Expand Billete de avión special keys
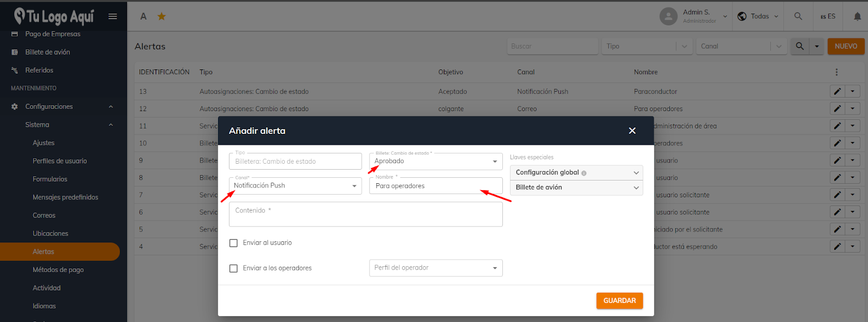This screenshot has height=322, width=868. point(576,188)
